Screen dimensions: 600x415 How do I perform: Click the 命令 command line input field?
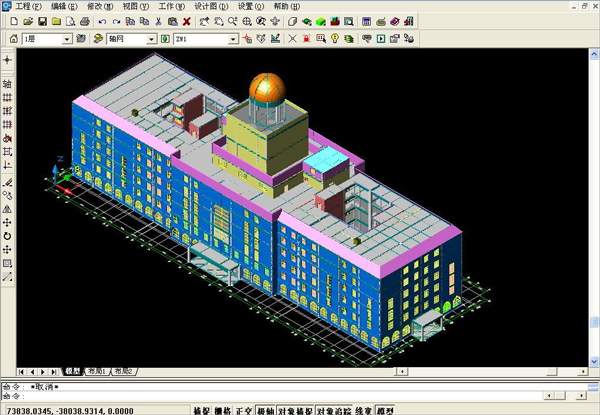[300, 396]
